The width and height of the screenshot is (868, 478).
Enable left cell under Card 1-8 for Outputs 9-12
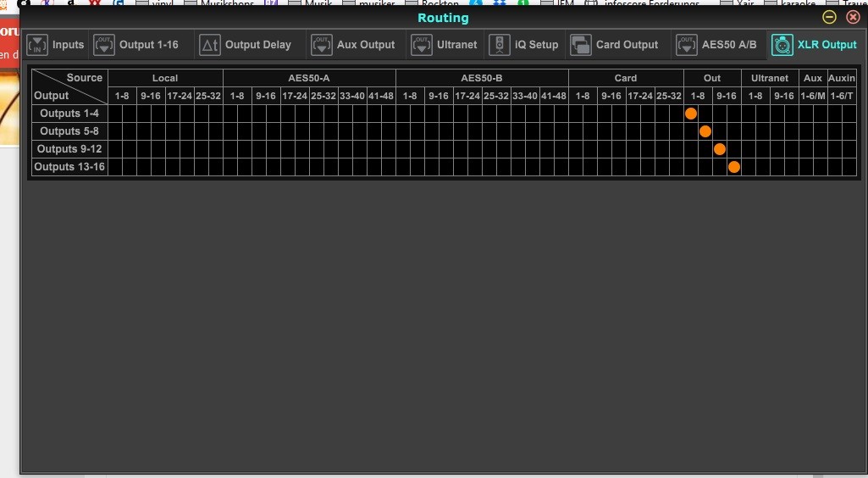[x=576, y=149]
